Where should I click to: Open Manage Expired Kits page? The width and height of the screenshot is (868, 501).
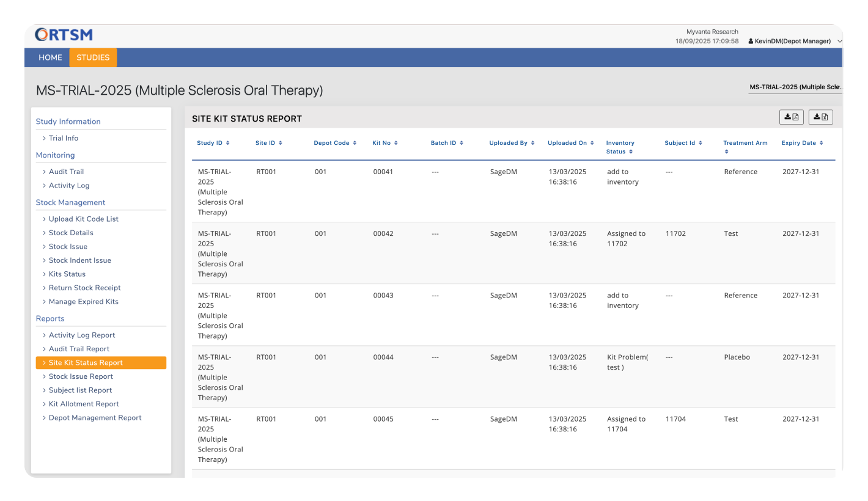pyautogui.click(x=83, y=302)
